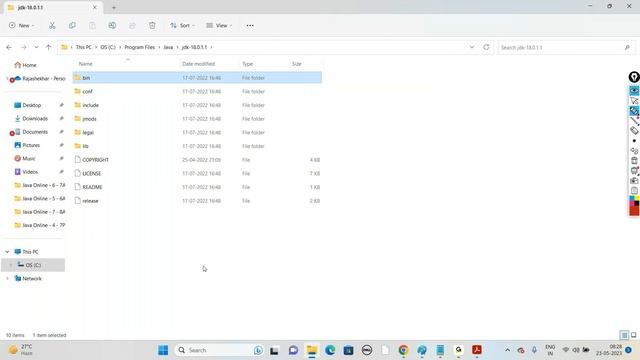Open Desktop in Quick access

28,105
